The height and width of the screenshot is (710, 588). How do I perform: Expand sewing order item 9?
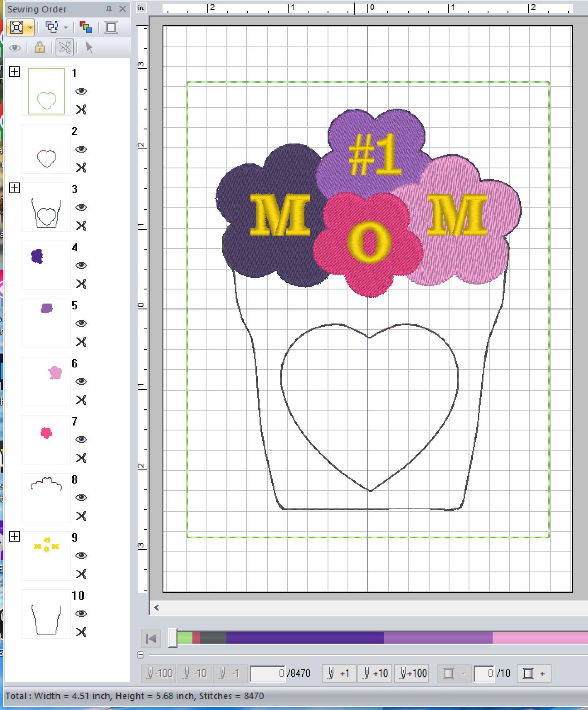coord(15,536)
